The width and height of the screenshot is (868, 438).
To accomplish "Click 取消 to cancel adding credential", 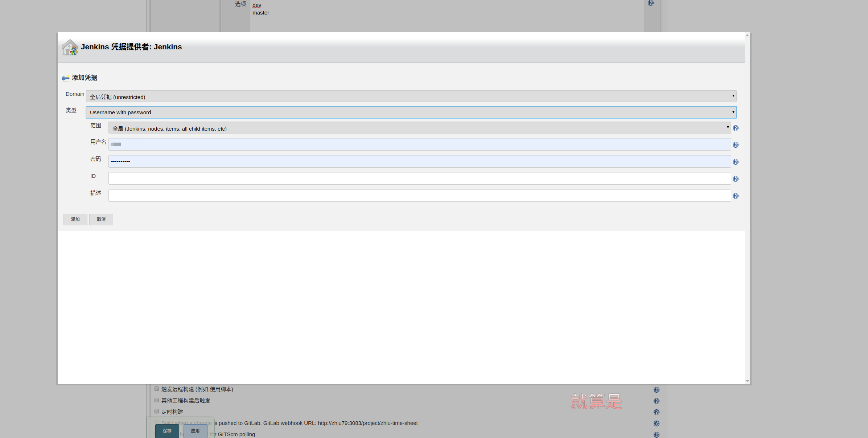I will [101, 219].
